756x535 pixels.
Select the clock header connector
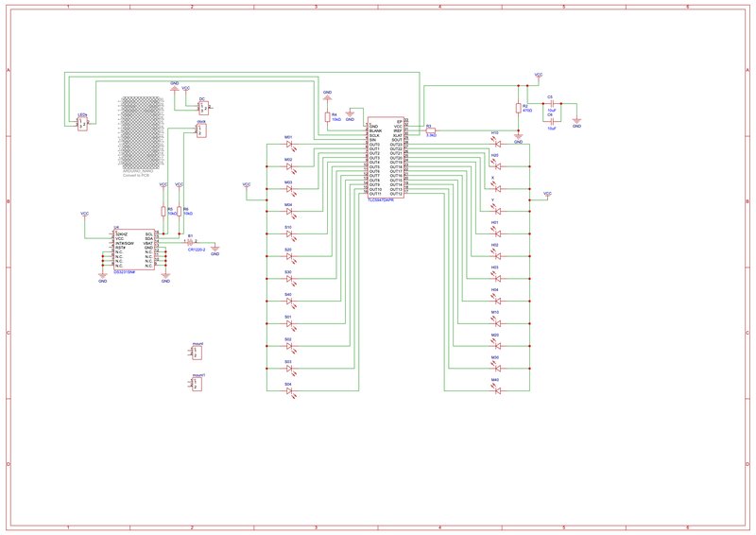coord(201,130)
